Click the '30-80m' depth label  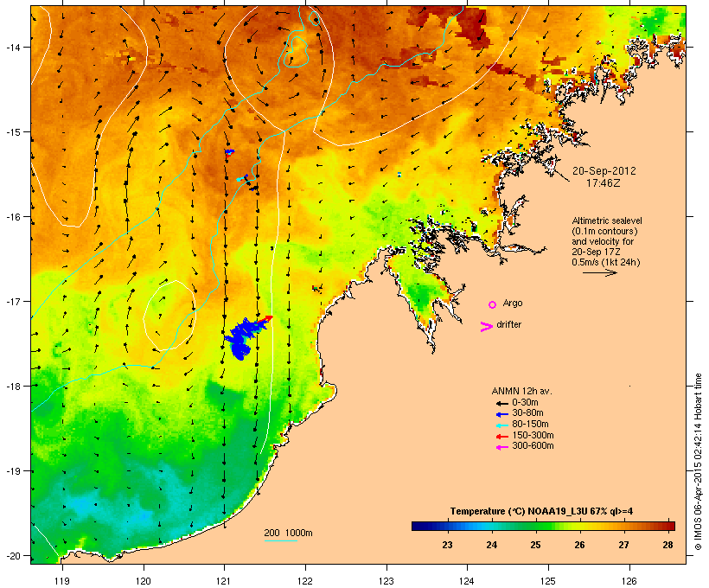(x=527, y=413)
